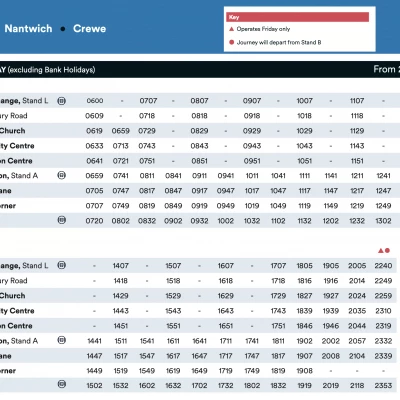This screenshot has width=400, height=400.
Task: Select the 0609 time cell
Action: [94, 116]
